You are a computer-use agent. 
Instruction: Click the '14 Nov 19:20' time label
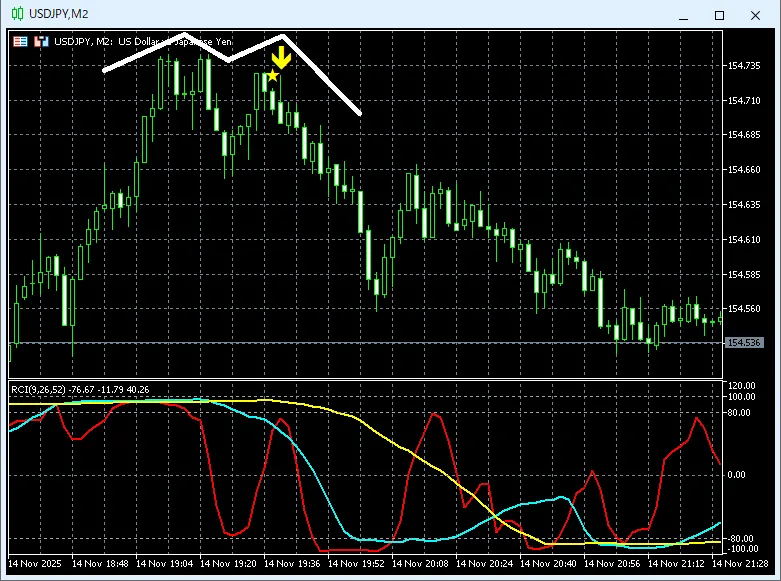(x=228, y=564)
